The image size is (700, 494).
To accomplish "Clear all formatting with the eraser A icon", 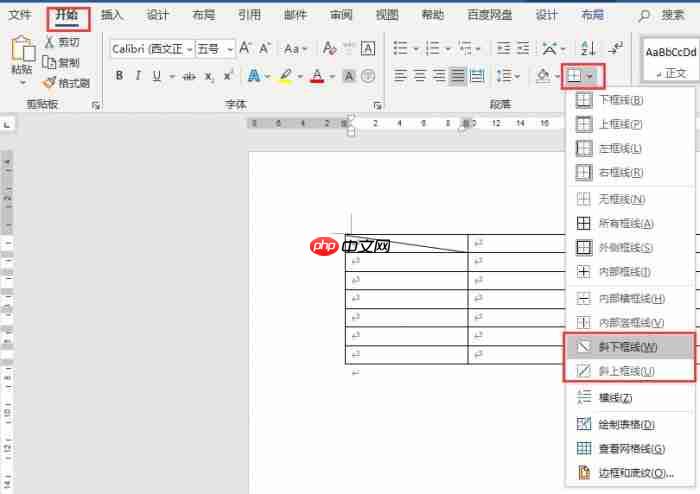I will 329,48.
